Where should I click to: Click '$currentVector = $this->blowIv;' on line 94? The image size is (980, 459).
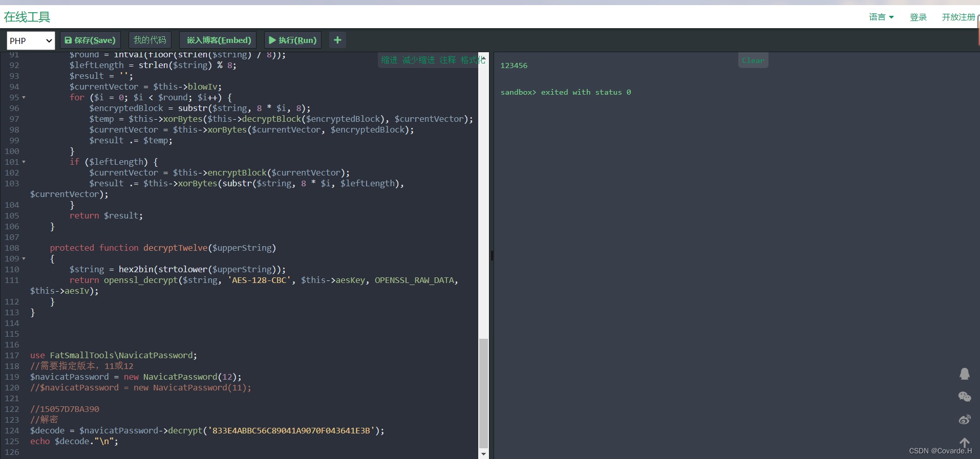145,87
